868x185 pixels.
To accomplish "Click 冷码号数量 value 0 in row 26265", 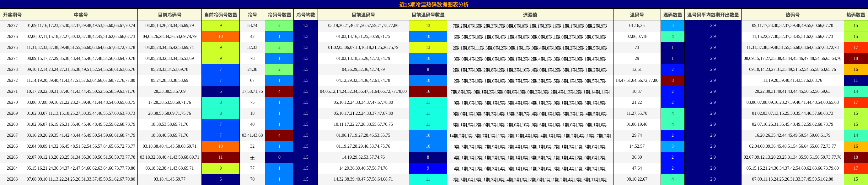I will tap(279, 157).
